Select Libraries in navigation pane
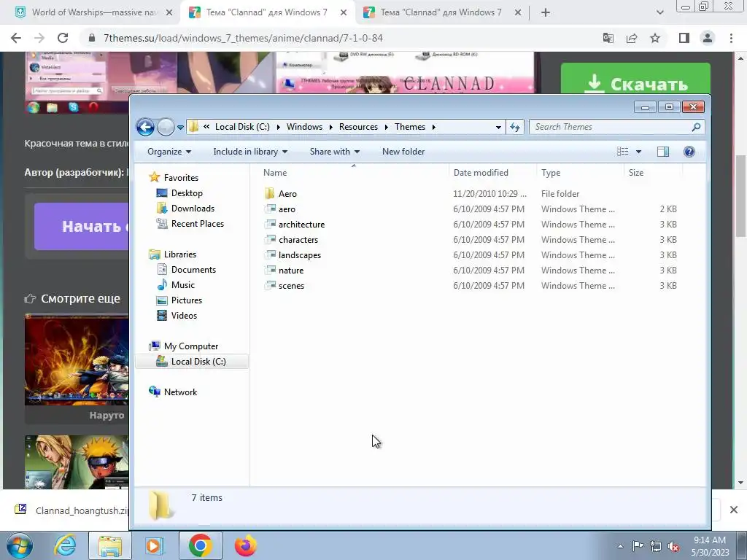This screenshot has width=747, height=560. point(179,254)
